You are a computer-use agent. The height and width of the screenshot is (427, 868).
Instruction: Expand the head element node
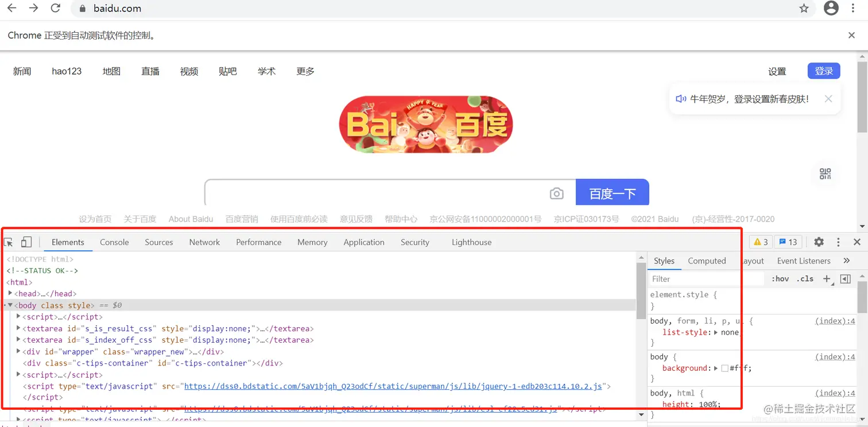[10, 293]
